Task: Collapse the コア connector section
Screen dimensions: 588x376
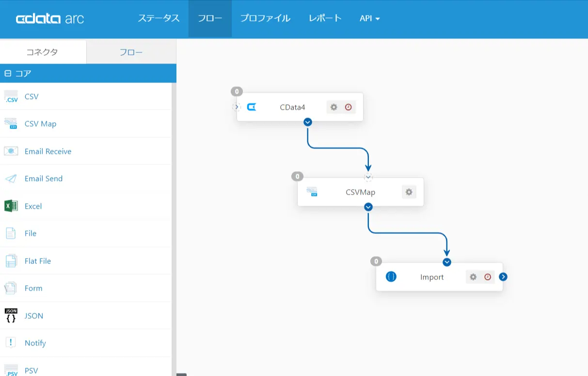Action: 7,74
